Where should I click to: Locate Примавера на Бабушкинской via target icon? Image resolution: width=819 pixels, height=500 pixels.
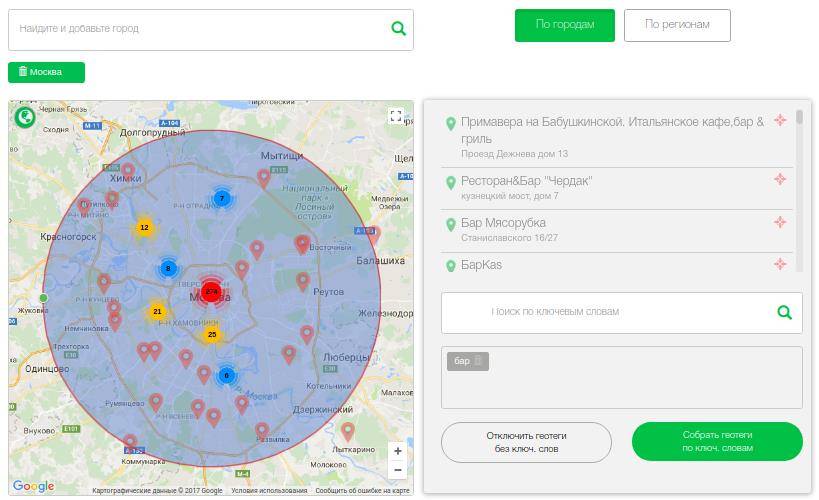pos(780,120)
